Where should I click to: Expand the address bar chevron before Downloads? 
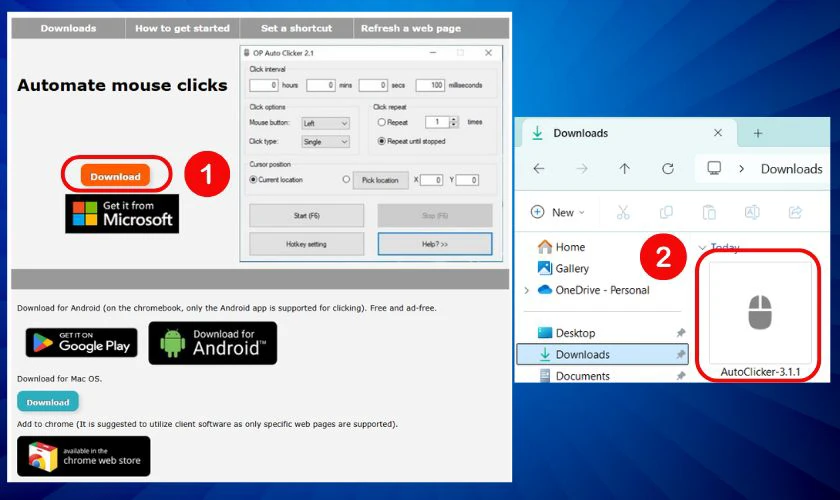click(x=742, y=169)
